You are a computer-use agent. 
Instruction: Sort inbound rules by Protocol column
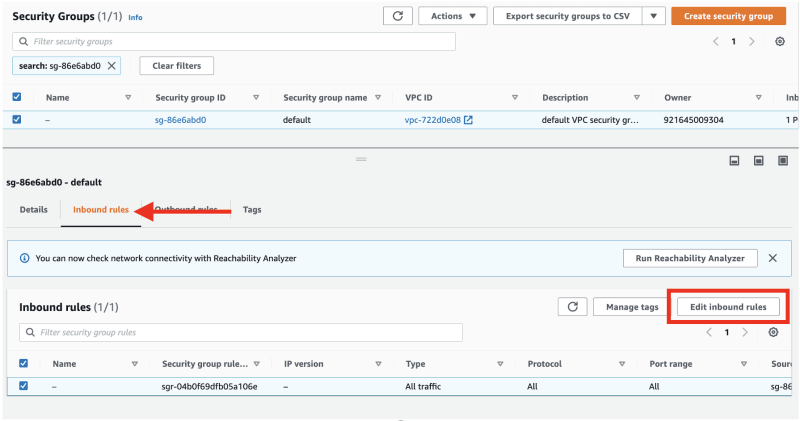(x=622, y=364)
